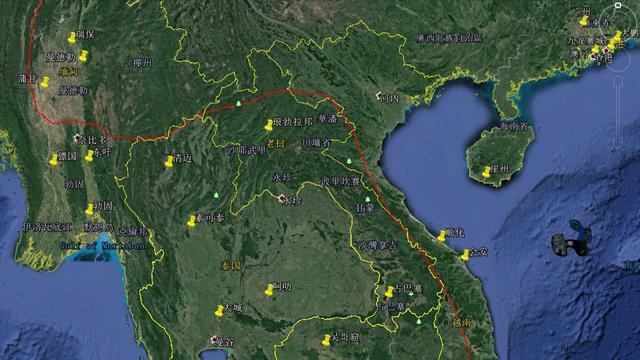This screenshot has height=360, width=640.
Task: Click the zoom slider in the navigation controls
Action: (618, 113)
